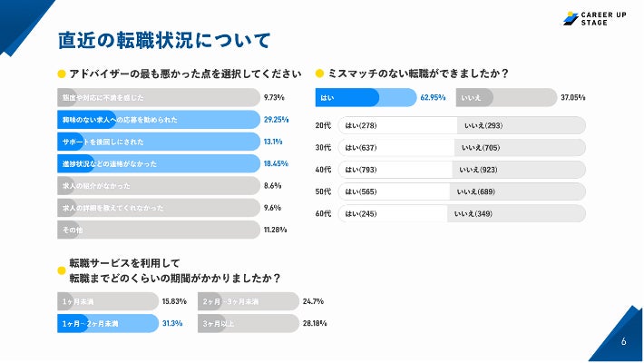The image size is (644, 363).
Task: Click the yellow bullet beside 転職サービスを利用して
Action: coord(62,270)
